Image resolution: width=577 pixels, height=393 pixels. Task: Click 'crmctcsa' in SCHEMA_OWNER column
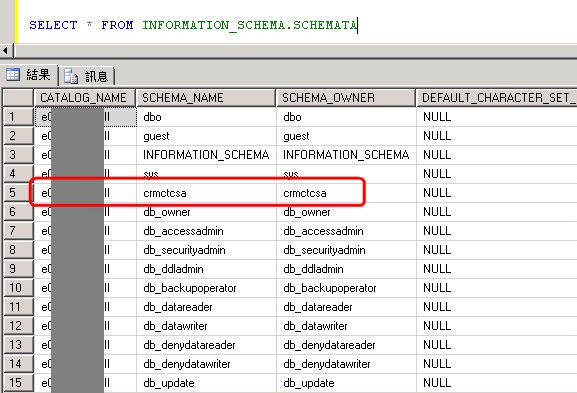(305, 193)
